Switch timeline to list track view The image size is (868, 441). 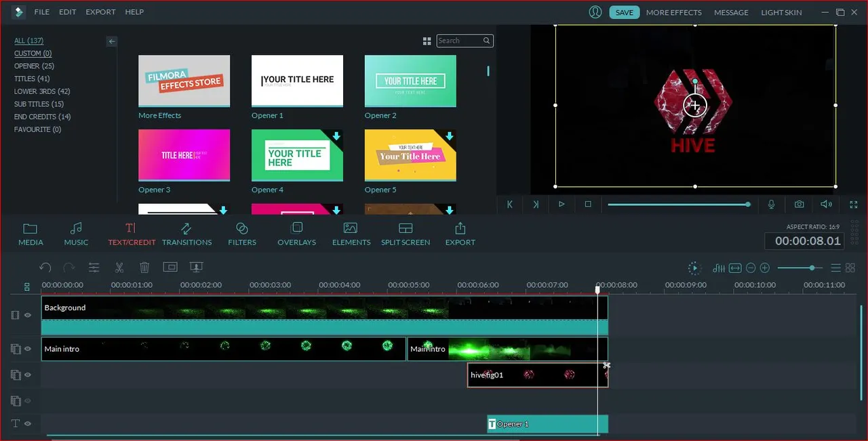pos(836,268)
